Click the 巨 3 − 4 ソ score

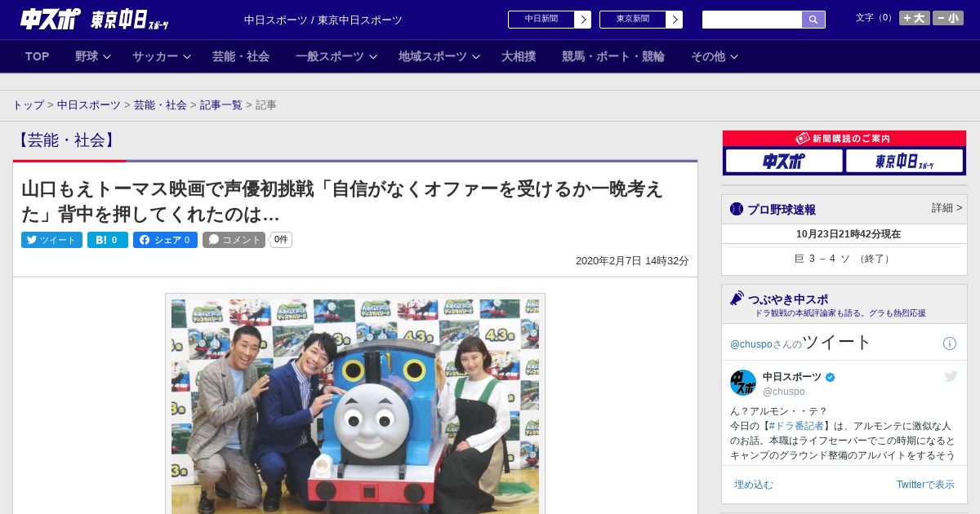click(844, 259)
